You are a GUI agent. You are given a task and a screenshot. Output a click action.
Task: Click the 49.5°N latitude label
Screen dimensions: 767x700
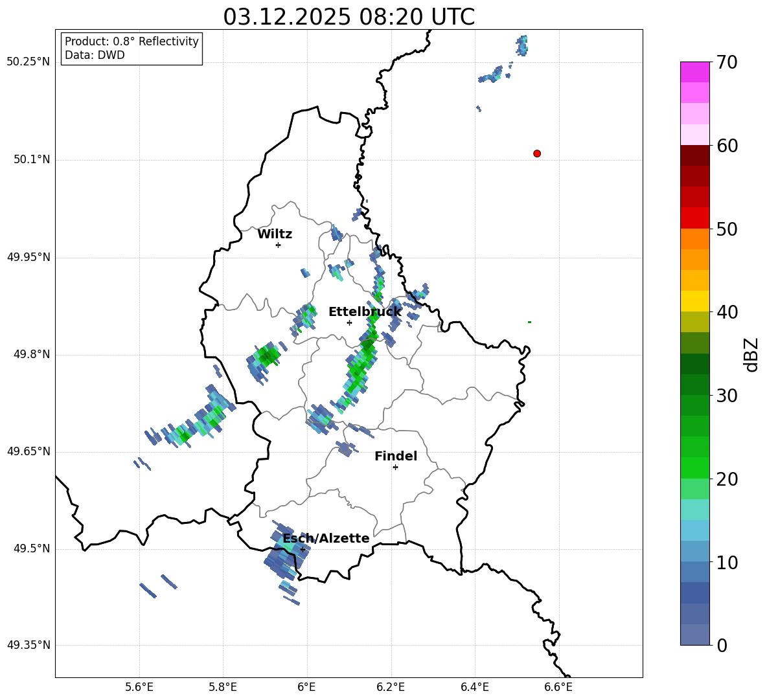coord(32,548)
